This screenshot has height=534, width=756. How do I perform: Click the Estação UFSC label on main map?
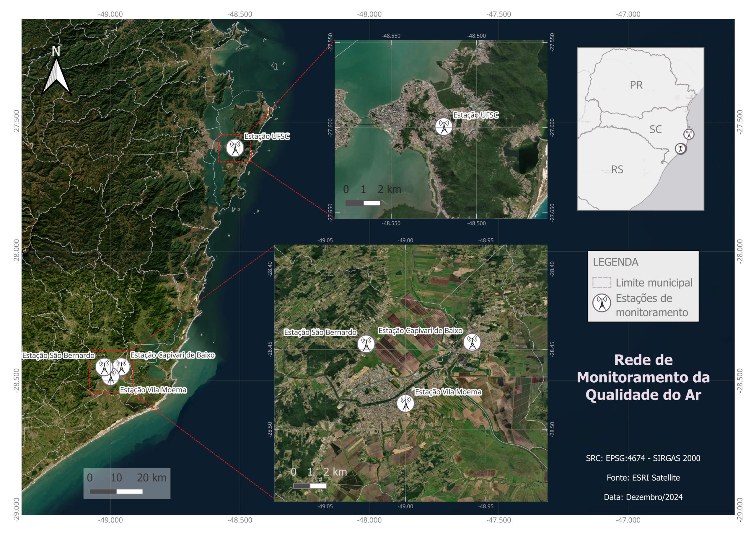[267, 136]
